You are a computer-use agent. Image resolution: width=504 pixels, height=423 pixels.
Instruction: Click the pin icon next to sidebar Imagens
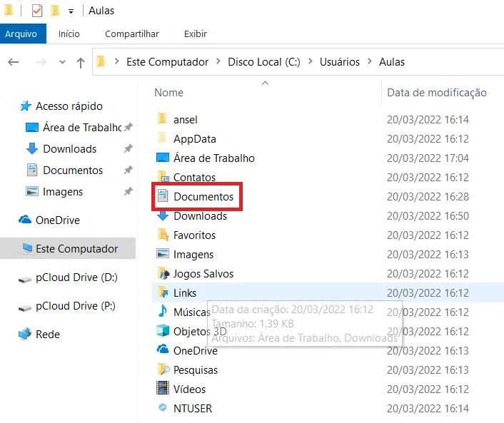128,191
